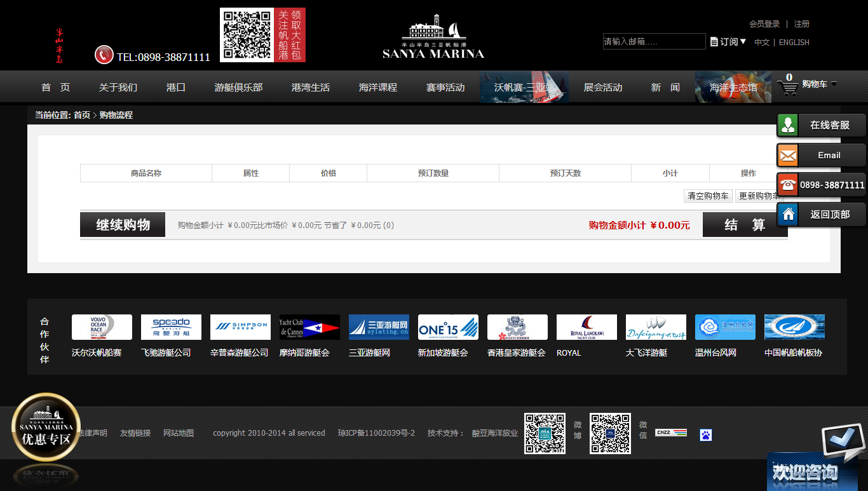
Task: Open the 三亚游艇网 partner logo
Action: (379, 326)
